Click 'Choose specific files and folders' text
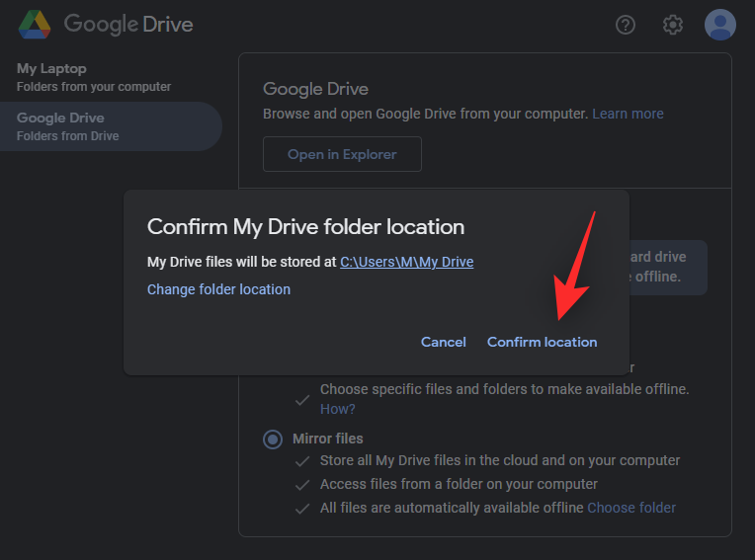The image size is (755, 560). [x=423, y=389]
